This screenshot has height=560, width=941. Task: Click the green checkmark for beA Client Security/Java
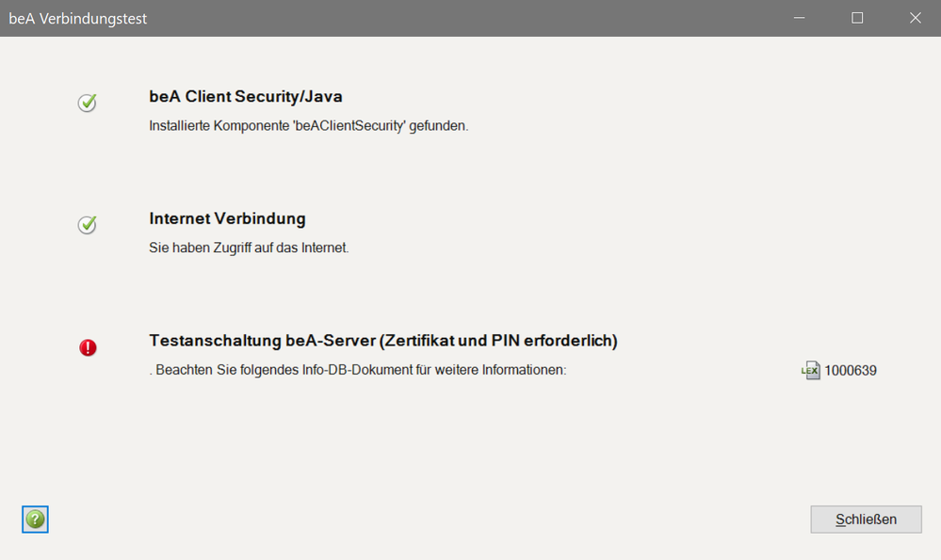(x=87, y=103)
